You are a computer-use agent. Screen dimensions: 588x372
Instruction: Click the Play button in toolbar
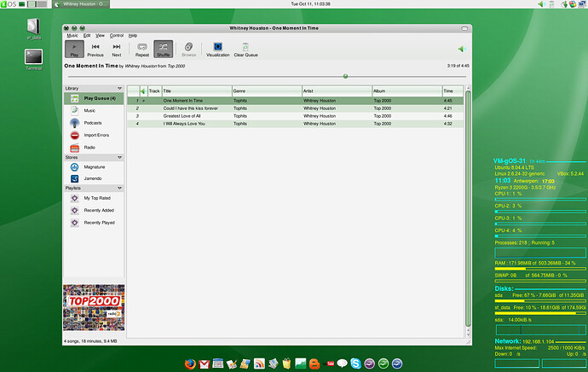(x=74, y=49)
